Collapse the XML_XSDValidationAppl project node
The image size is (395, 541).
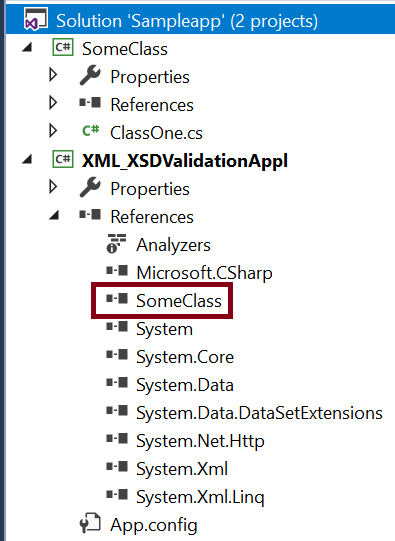coord(27,159)
